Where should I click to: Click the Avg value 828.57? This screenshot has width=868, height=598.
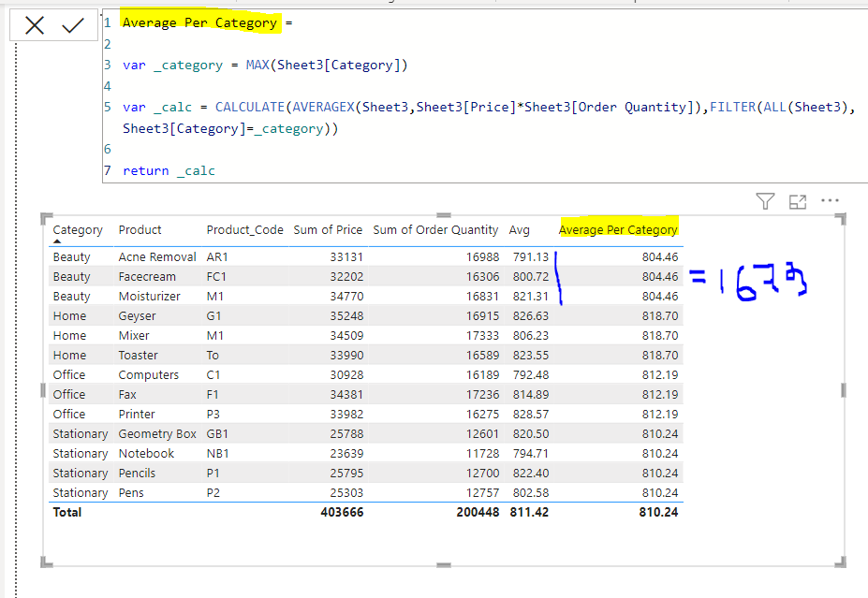[530, 414]
